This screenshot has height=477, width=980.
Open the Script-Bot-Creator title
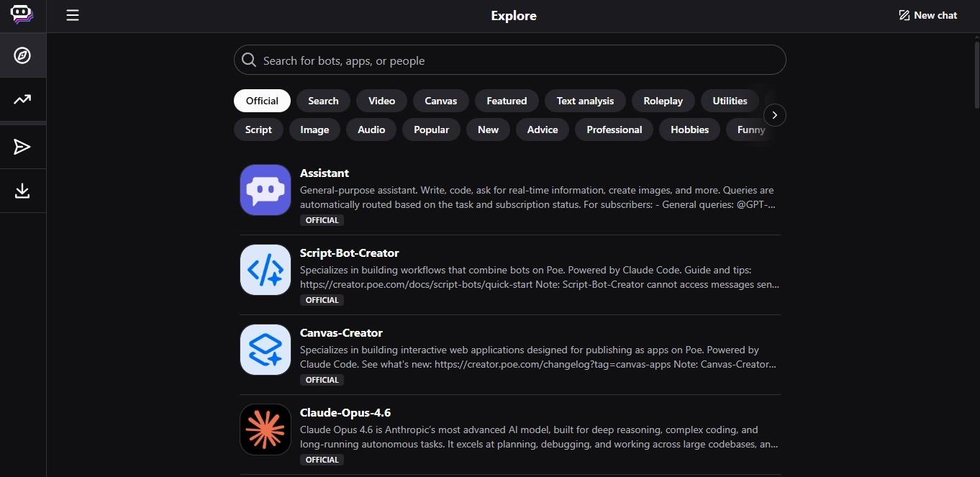[x=349, y=253]
